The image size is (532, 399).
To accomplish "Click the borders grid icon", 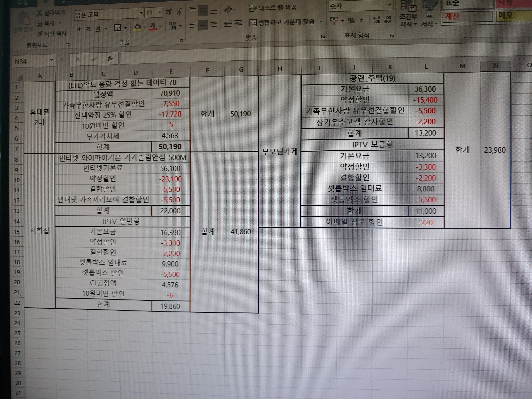I will (117, 28).
